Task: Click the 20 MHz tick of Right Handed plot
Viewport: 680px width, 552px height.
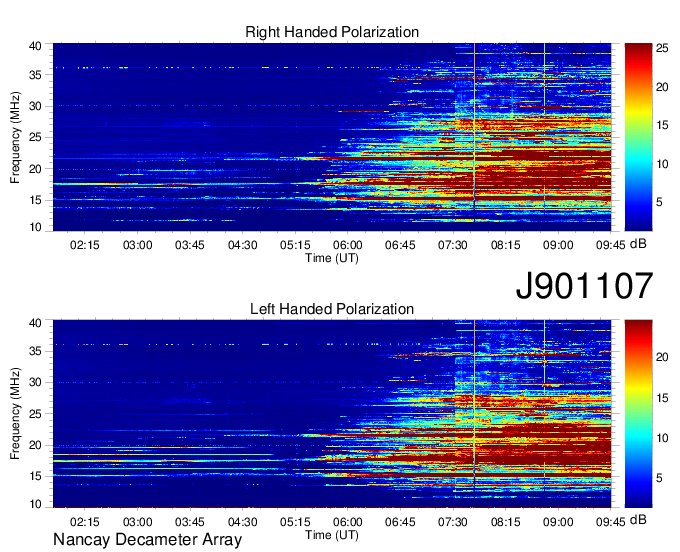Action: [36, 169]
